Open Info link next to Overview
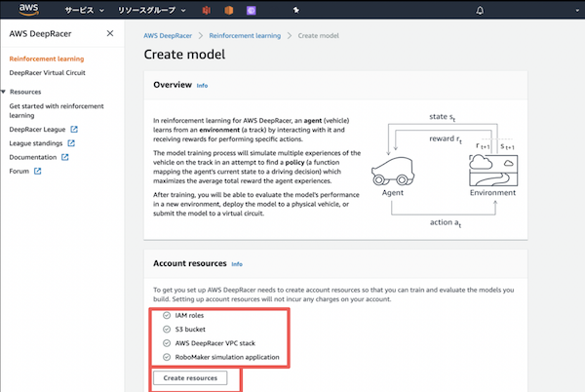The image size is (585, 392). click(x=202, y=86)
